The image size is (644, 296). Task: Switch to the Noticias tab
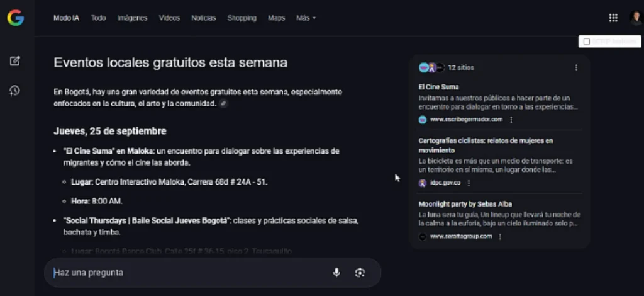pos(203,18)
